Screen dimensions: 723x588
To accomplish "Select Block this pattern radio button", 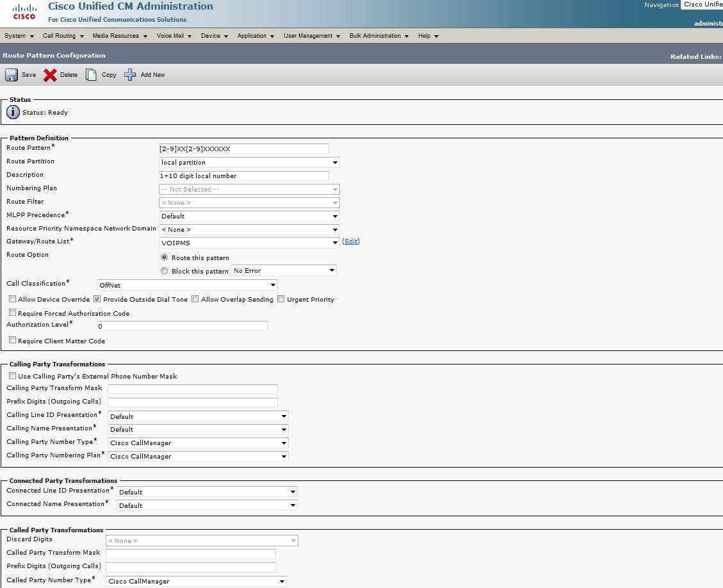I will tap(164, 271).
